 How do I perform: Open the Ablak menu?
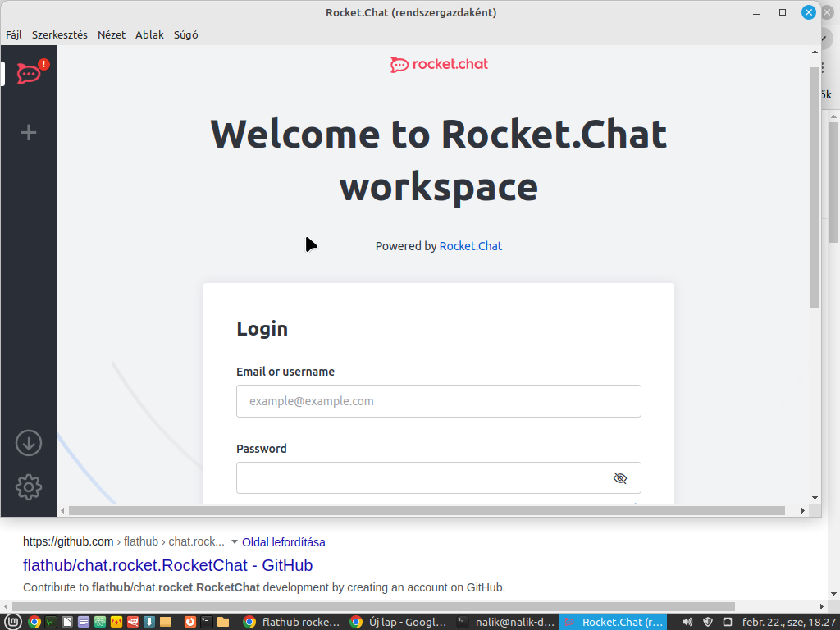pos(149,34)
